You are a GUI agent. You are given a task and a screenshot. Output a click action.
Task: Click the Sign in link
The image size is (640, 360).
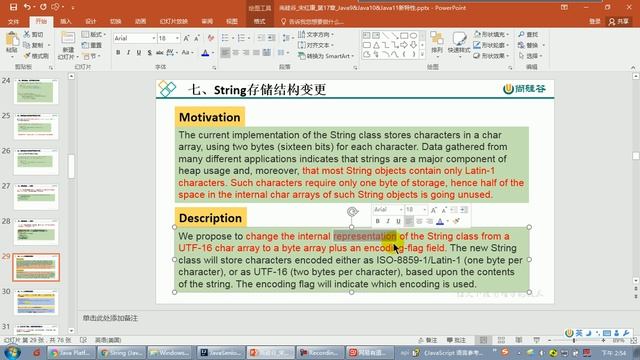pos(594,22)
